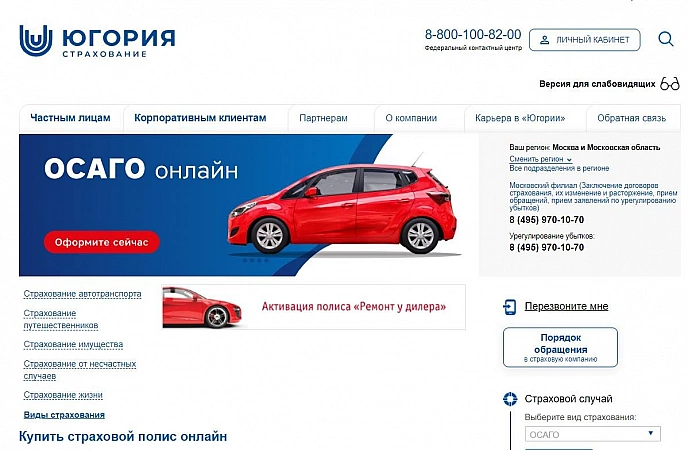
Task: Click the Страховой случай lifebuoy icon
Action: click(x=510, y=399)
